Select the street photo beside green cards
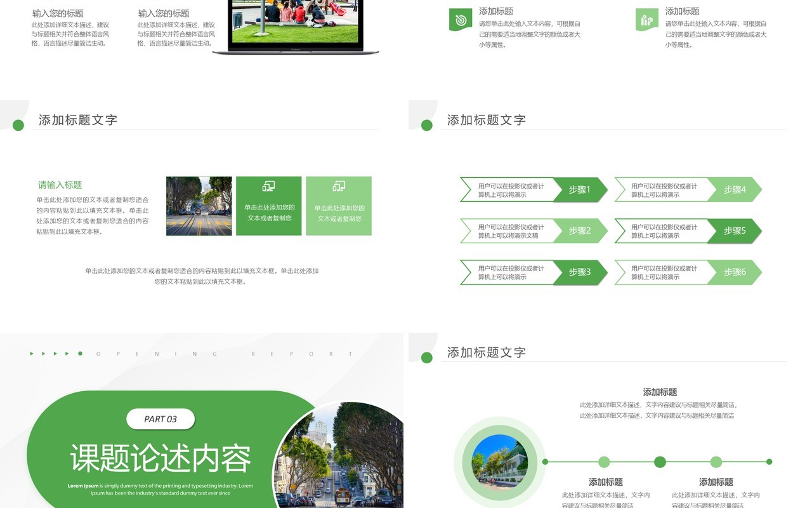Image resolution: width=812 pixels, height=508 pixels. (199, 206)
